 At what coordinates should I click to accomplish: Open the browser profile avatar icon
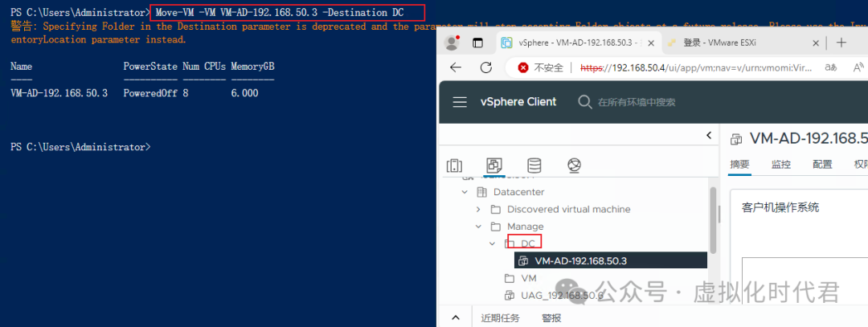452,43
